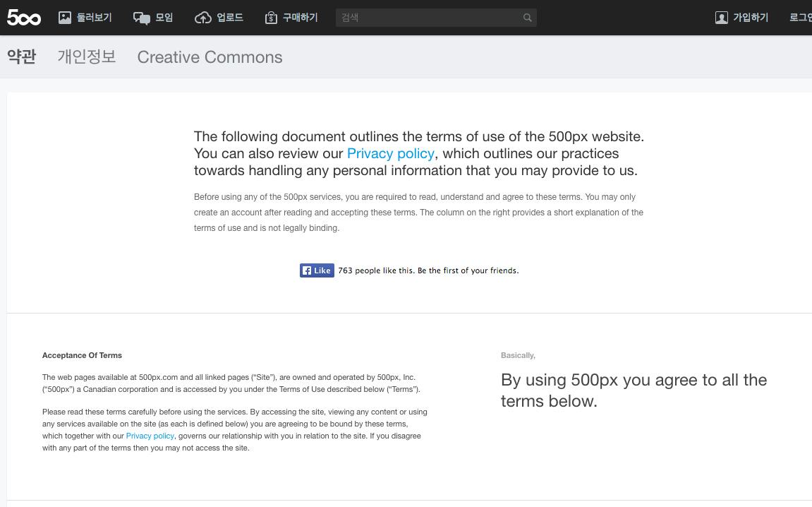Click the 'Acceptance Of Terms' heading

[x=82, y=355]
